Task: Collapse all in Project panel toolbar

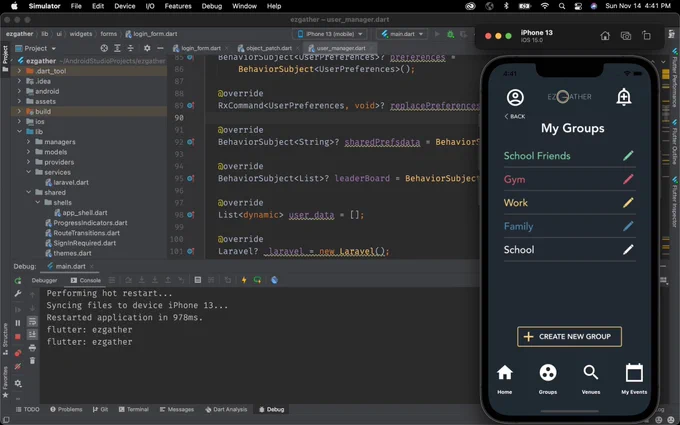Action: coord(131,48)
